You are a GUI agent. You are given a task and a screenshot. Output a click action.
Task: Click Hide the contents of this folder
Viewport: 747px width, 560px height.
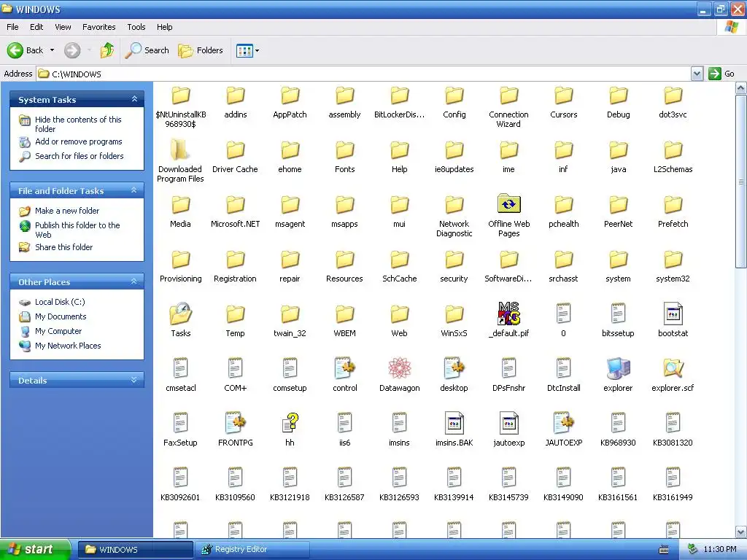point(78,124)
